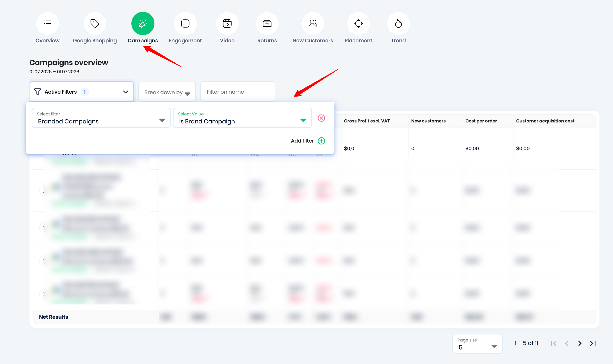The height and width of the screenshot is (364, 613).
Task: Open the Overview list icon
Action: pyautogui.click(x=48, y=23)
